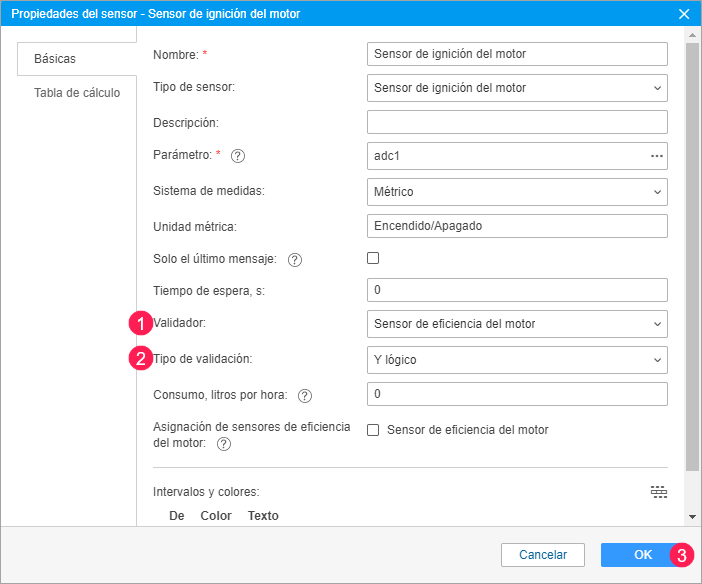Image resolution: width=702 pixels, height=584 pixels.
Task: Click the Nombre text field
Action: click(x=517, y=54)
